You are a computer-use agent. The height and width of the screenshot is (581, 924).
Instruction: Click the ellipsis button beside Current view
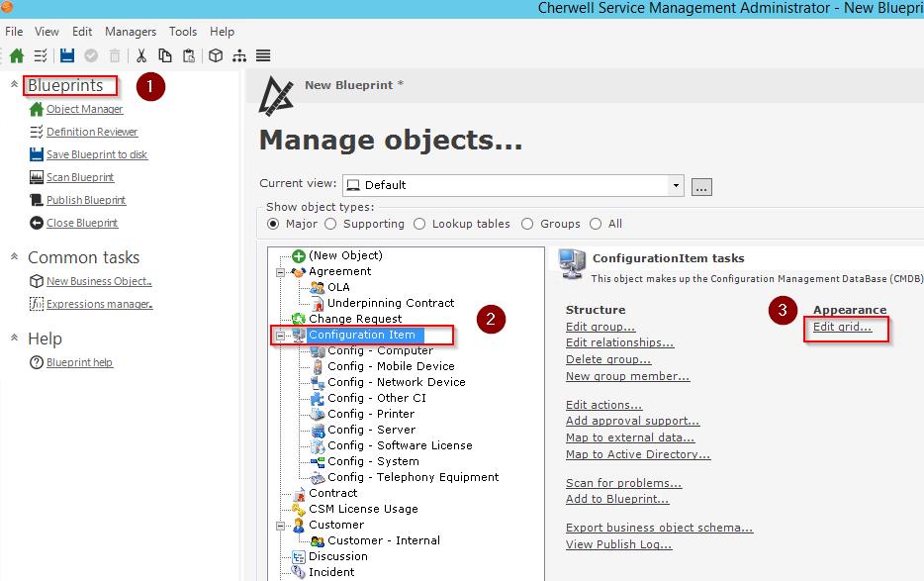coord(701,185)
